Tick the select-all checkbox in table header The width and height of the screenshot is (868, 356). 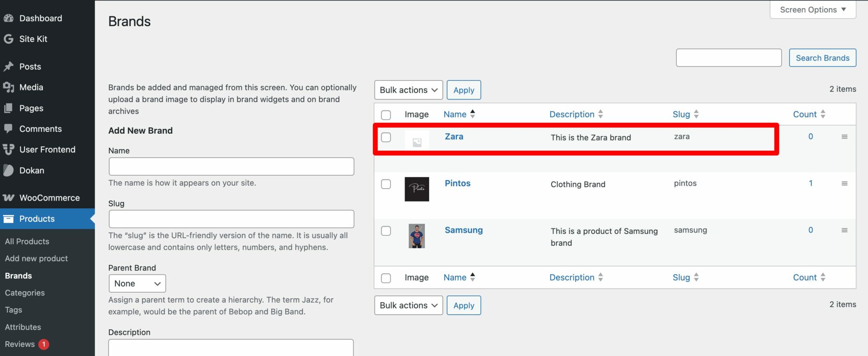coord(386,115)
